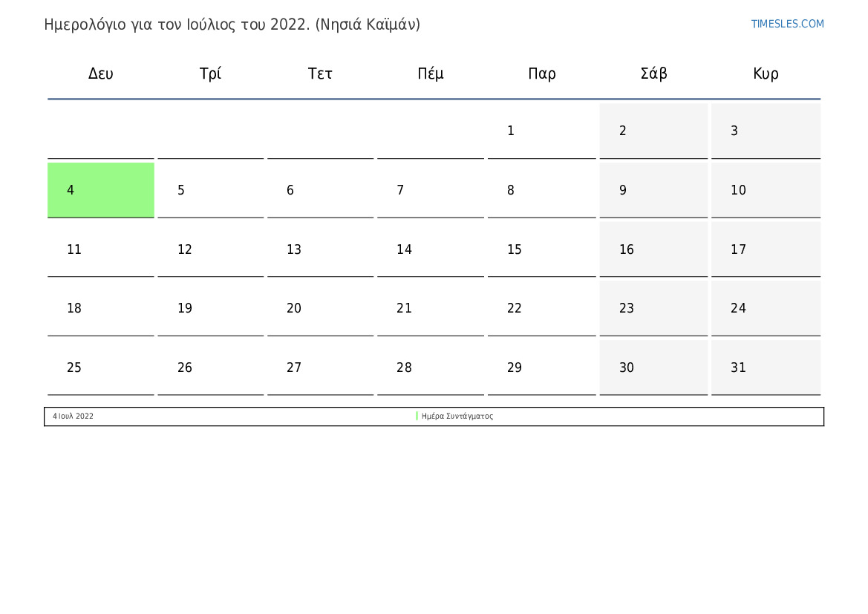Select Saturday cell 2
This screenshot has width=868, height=614.
(x=653, y=131)
